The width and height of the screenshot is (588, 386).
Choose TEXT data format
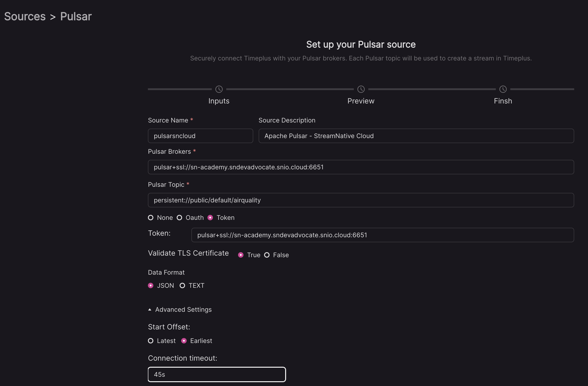tap(182, 285)
